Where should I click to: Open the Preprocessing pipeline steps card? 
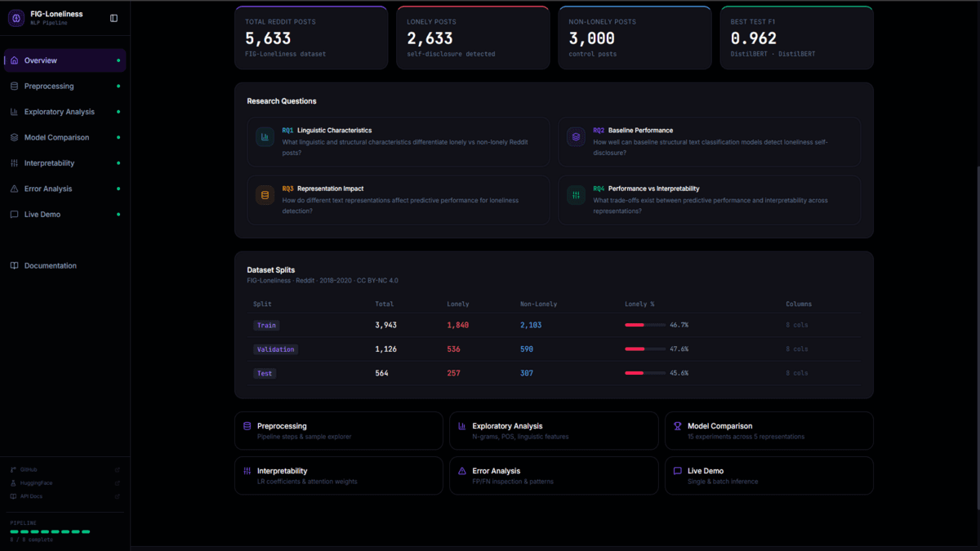[x=339, y=431]
